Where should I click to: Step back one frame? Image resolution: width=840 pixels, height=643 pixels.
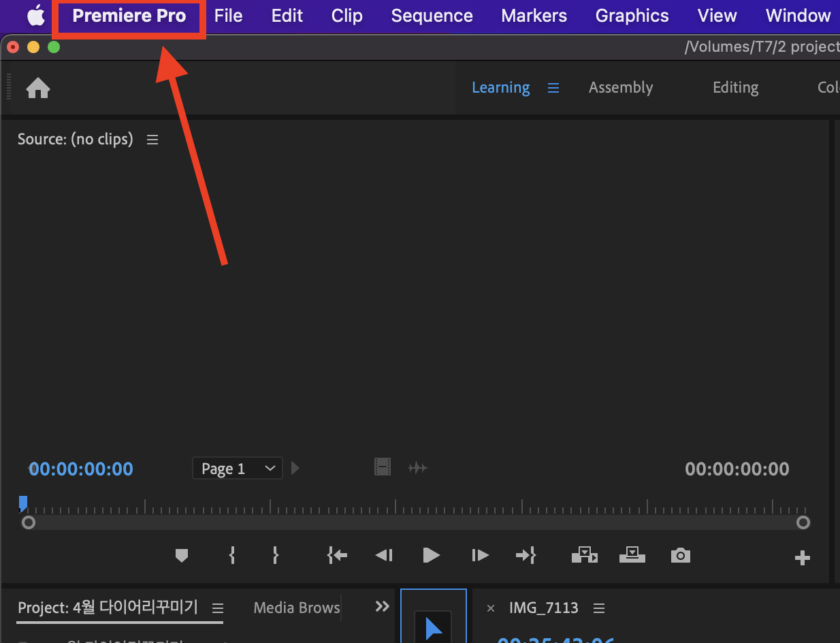(384, 556)
